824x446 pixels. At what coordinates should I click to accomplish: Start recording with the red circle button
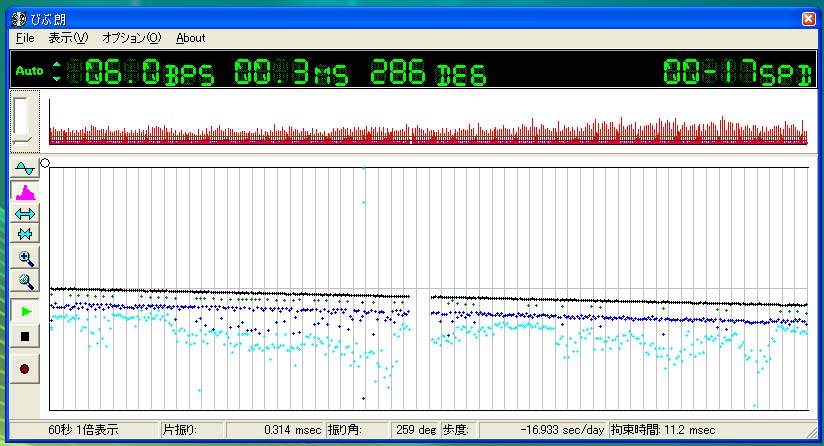pos(25,369)
